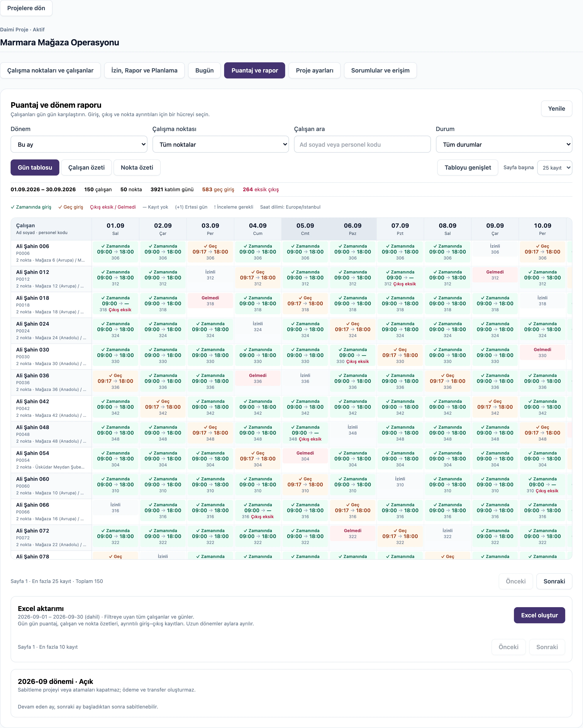
Task: Open Ali Şahin 018 Çıkış eksik cell 01.09
Action: [115, 304]
